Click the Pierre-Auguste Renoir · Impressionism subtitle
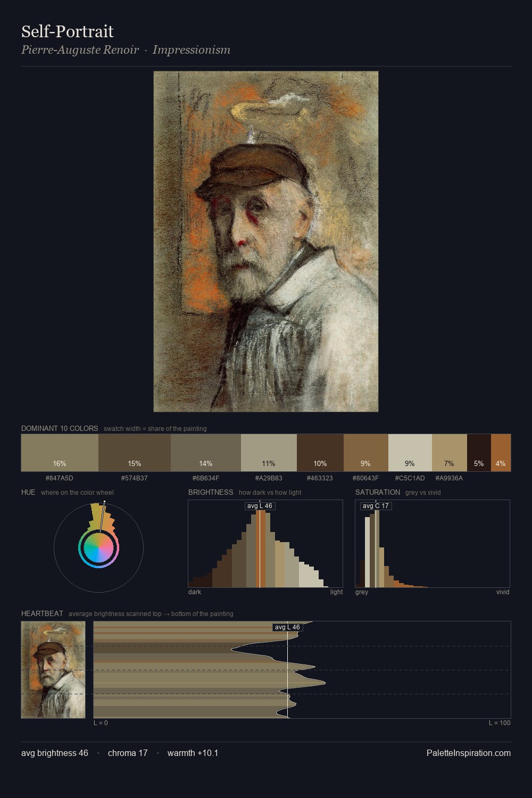Screen dimensions: 532x798 (x=126, y=50)
